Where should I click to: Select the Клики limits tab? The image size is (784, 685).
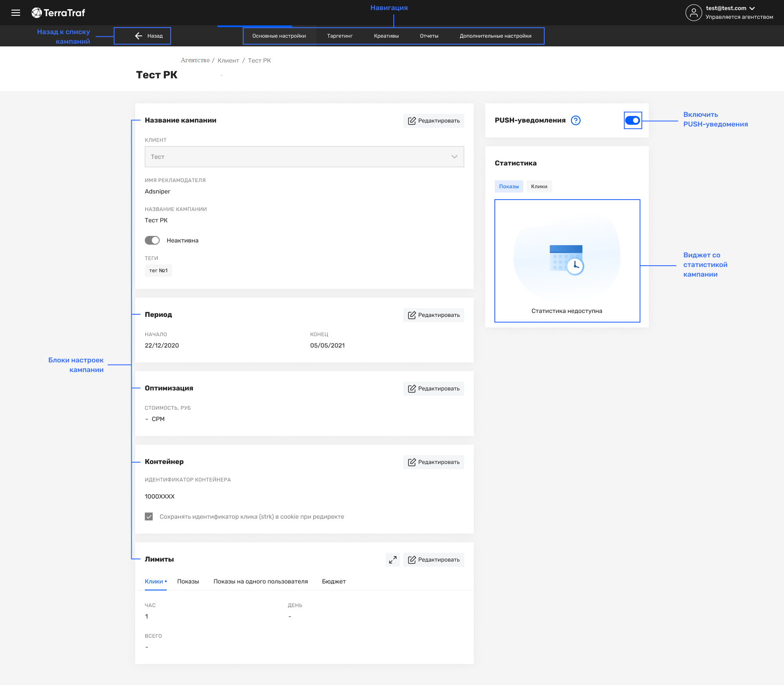(155, 581)
